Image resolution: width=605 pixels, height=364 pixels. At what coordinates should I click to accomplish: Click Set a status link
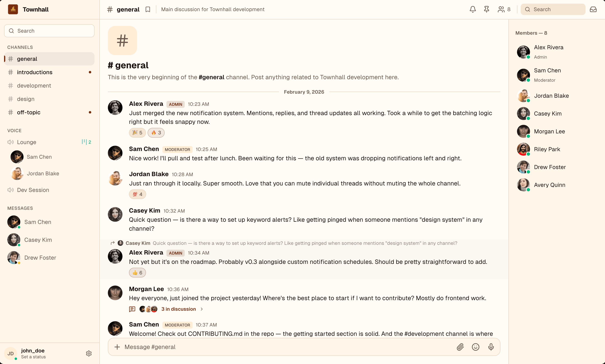[33, 357]
